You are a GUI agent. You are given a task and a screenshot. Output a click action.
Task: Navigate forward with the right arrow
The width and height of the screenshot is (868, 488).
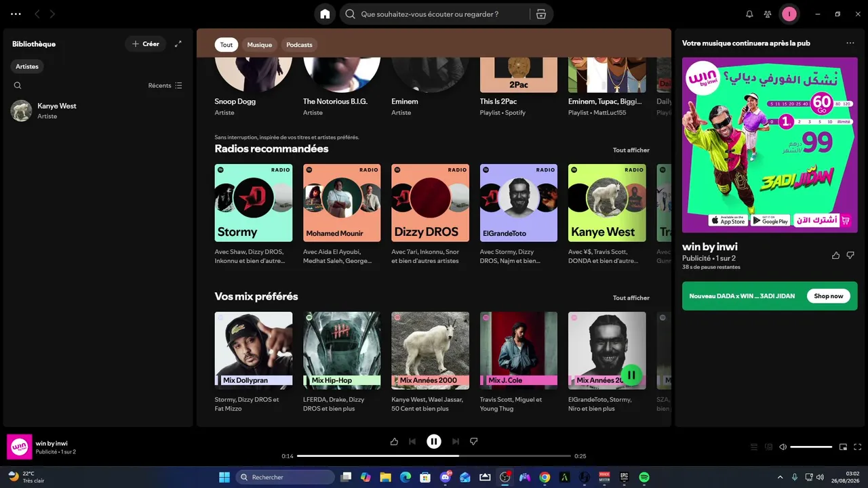[x=53, y=14]
